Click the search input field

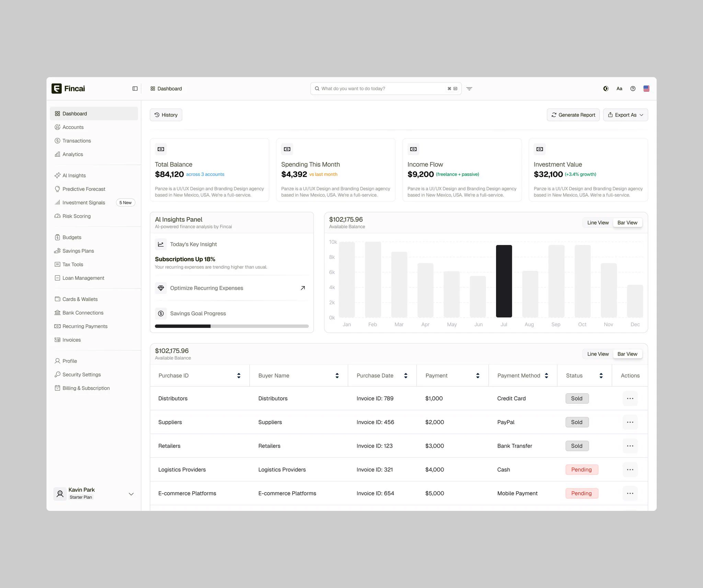coord(385,89)
